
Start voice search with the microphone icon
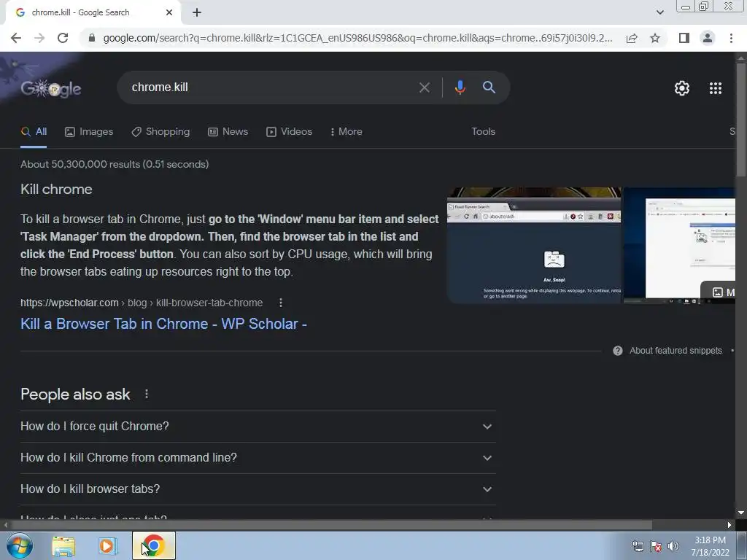pyautogui.click(x=460, y=87)
